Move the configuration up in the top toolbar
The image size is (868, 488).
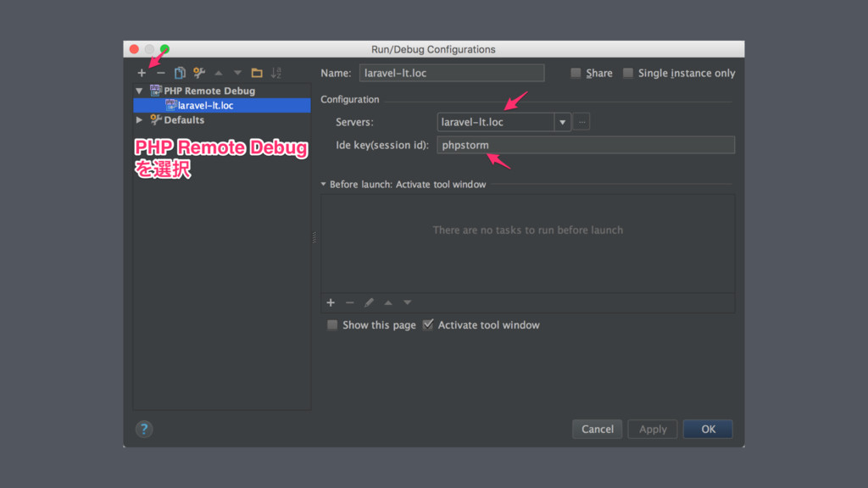point(219,73)
